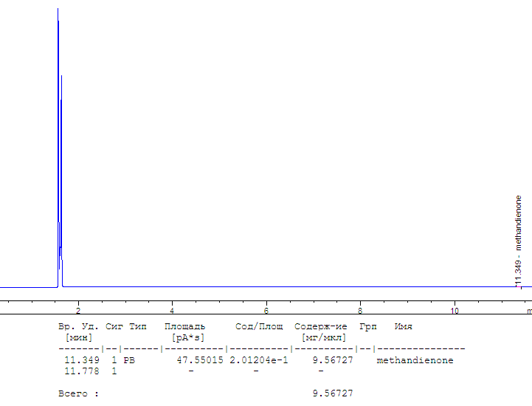
Task: Click the x-axis tick label 4
Action: click(172, 311)
